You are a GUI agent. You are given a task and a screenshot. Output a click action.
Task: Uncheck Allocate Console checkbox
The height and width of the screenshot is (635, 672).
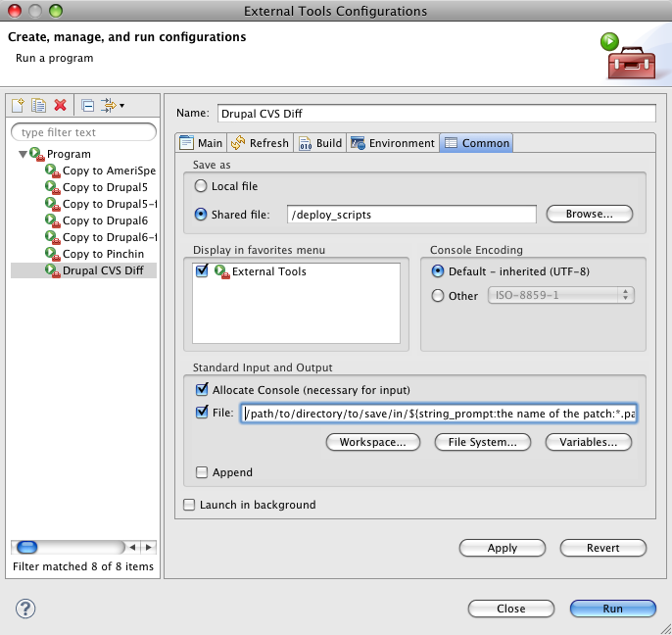pyautogui.click(x=202, y=390)
